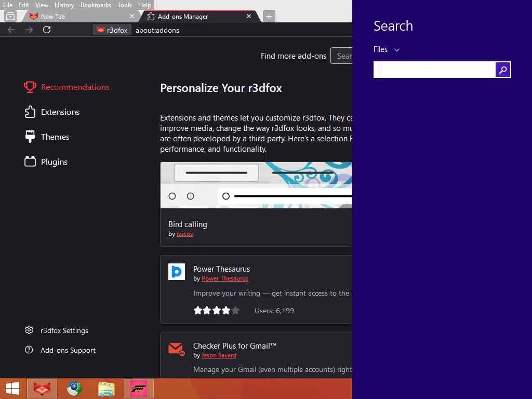Click the tab container icon left of the tabs

(10, 16)
